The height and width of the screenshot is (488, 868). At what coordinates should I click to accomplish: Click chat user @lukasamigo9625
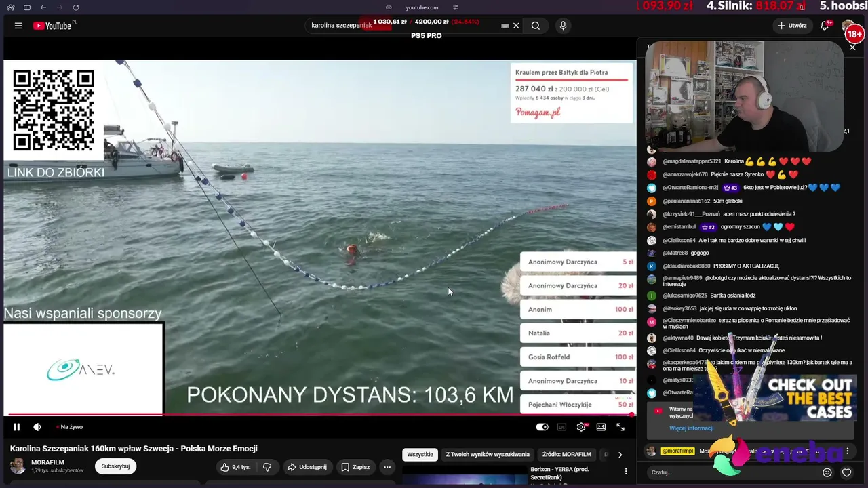pos(685,296)
